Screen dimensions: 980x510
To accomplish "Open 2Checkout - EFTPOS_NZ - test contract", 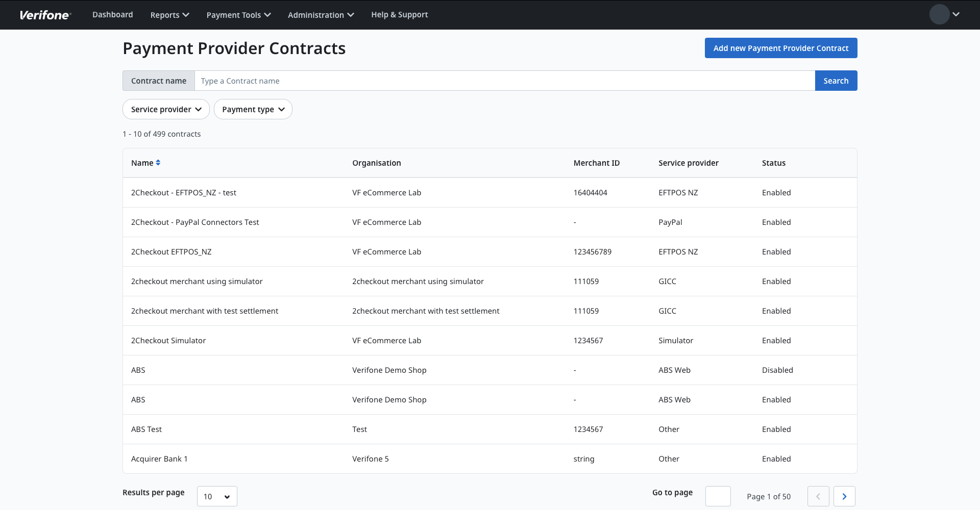I will 183,192.
